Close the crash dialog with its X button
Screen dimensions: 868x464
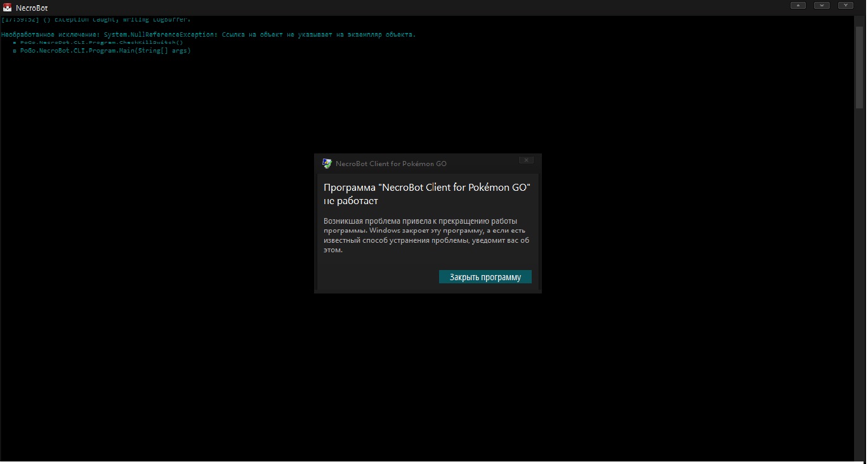tap(526, 160)
